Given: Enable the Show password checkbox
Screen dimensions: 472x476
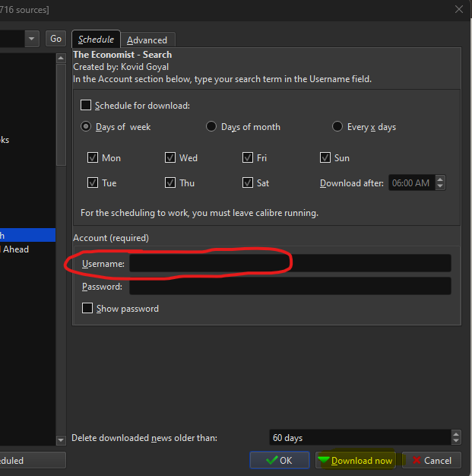Looking at the screenshot, I should click(x=87, y=308).
